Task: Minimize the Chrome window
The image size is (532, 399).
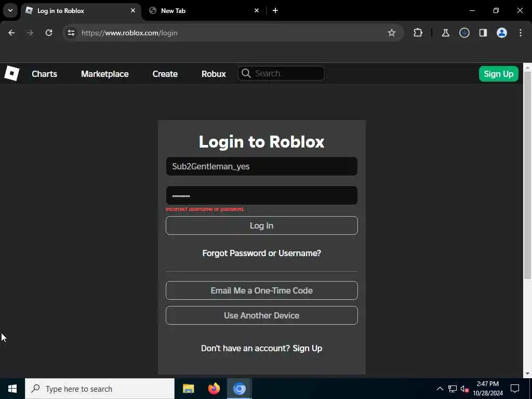Action: click(x=472, y=10)
